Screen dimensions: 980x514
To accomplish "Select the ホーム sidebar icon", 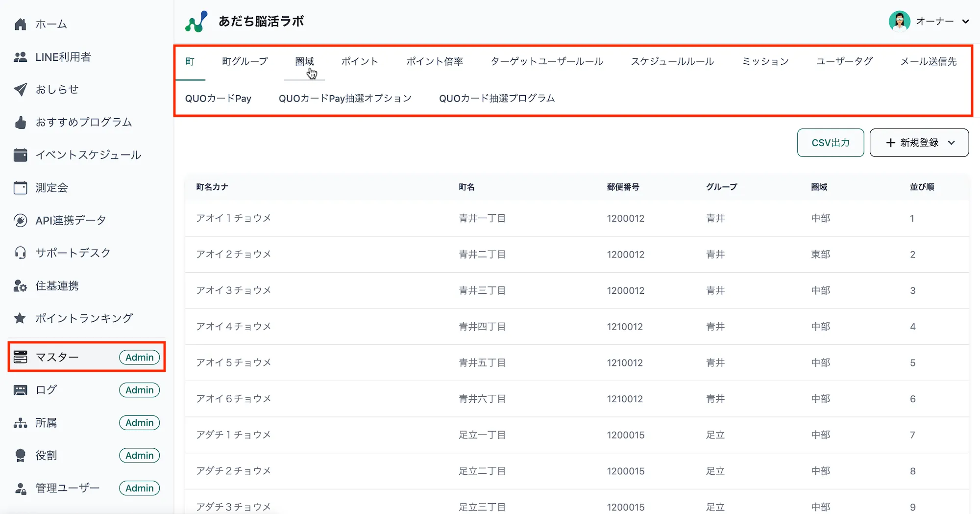I will pyautogui.click(x=20, y=24).
